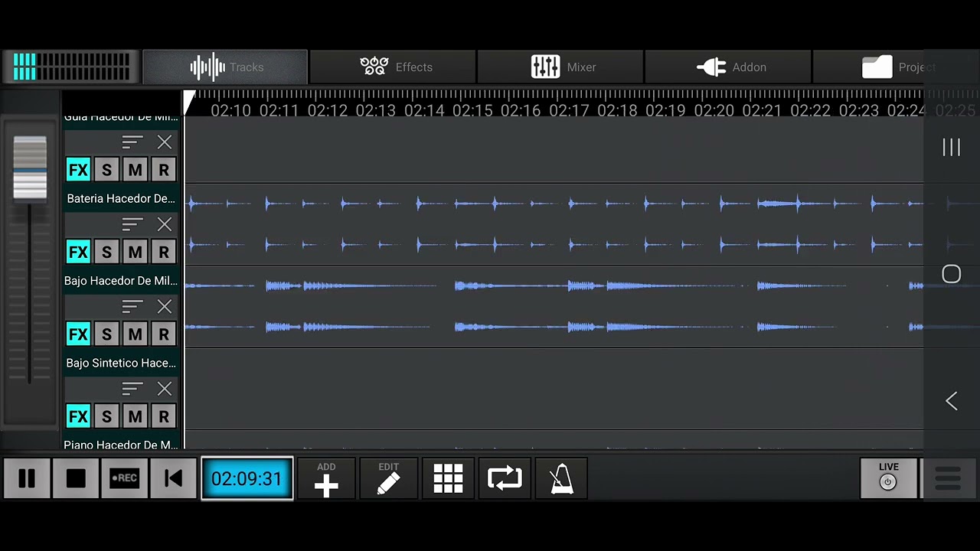
Task: Open the Addon tab
Action: coord(728,67)
